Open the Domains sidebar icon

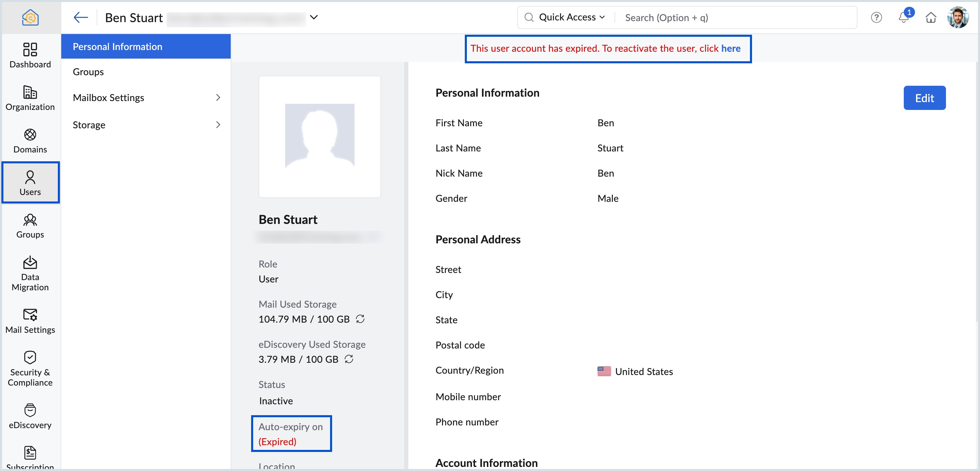30,141
